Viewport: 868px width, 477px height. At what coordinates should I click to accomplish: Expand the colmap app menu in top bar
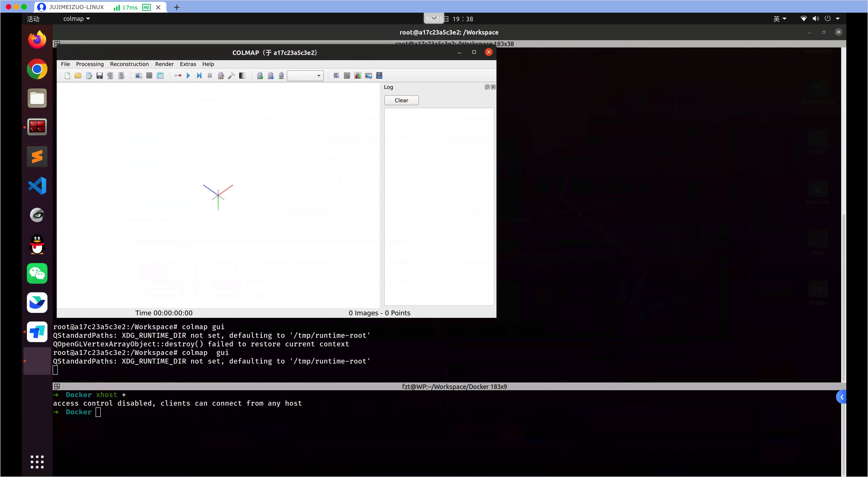tap(76, 19)
